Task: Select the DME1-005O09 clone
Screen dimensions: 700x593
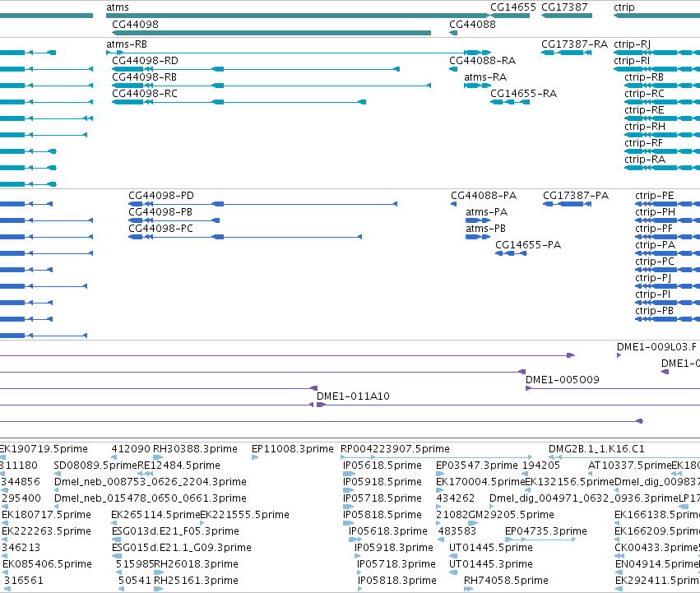Action: point(613,388)
